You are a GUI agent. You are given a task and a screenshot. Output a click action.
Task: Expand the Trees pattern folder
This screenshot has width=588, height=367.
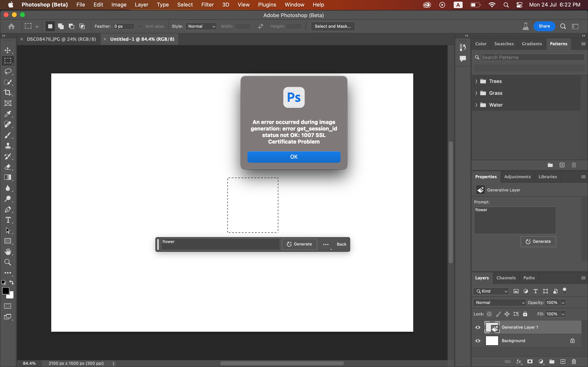point(476,81)
